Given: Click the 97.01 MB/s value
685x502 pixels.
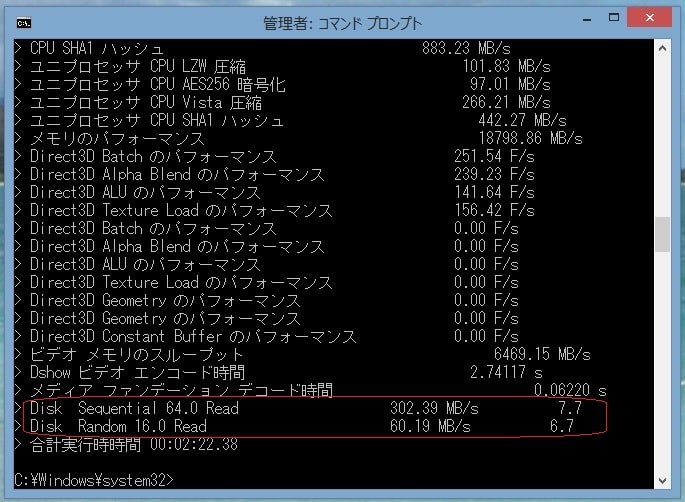Looking at the screenshot, I should (x=510, y=84).
